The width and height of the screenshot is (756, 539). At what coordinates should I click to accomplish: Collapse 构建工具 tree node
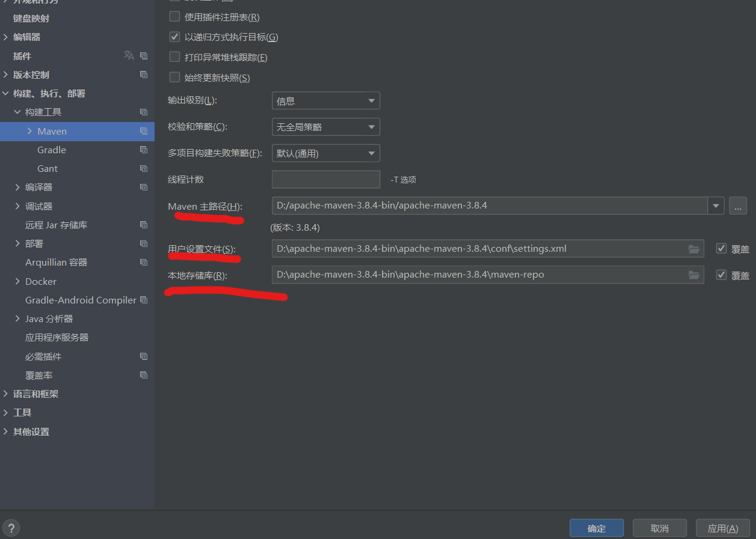click(x=17, y=112)
